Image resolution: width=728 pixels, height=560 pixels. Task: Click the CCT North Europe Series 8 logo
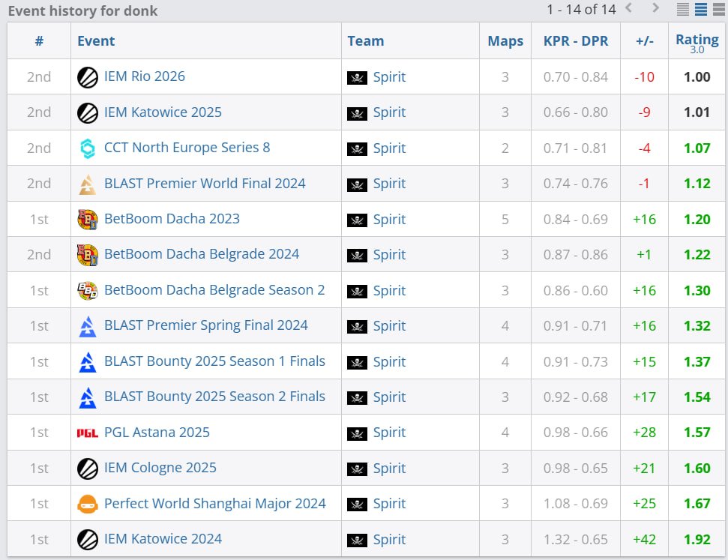pos(87,148)
